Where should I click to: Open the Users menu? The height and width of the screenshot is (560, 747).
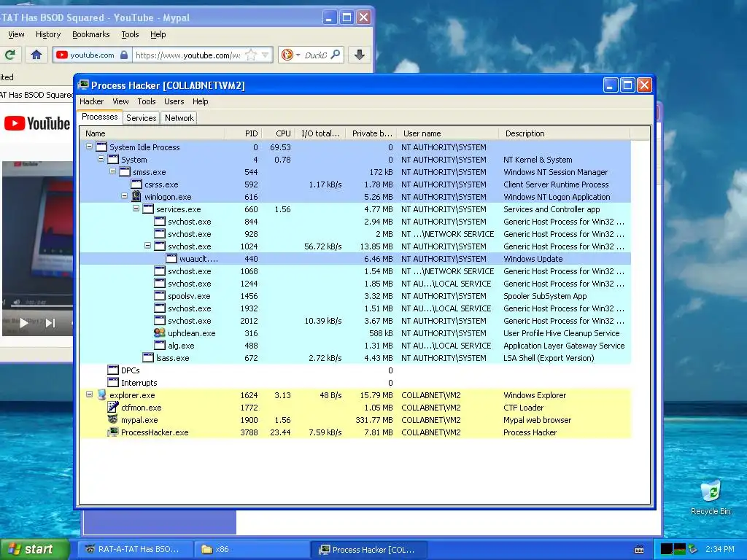pos(174,101)
